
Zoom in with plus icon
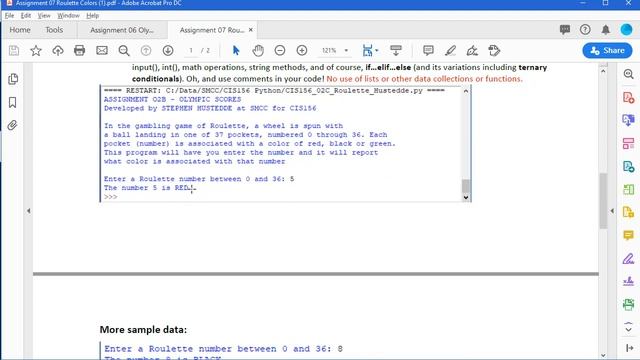tap(302, 50)
